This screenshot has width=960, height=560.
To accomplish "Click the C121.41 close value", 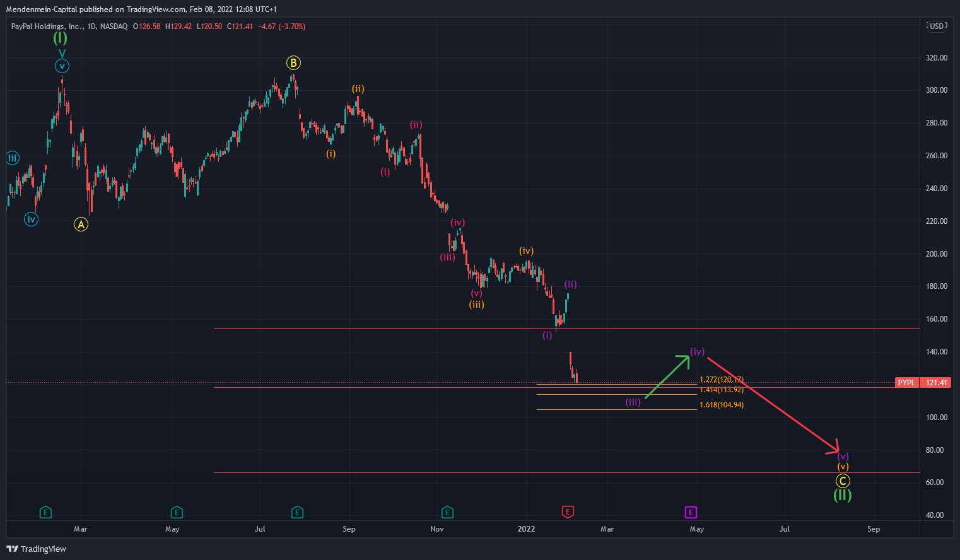I will tap(240, 26).
